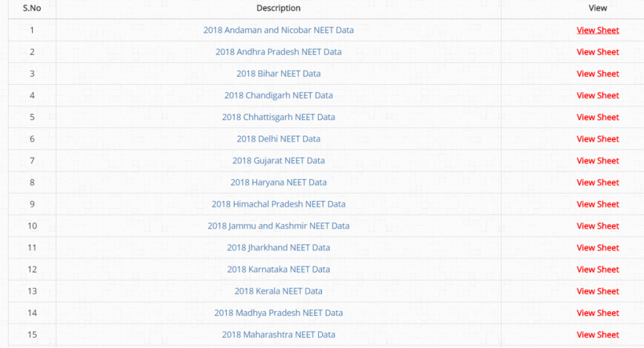Select 2018 Andaman and Nicobar NEET Data text
The width and height of the screenshot is (644, 348).
(x=279, y=30)
